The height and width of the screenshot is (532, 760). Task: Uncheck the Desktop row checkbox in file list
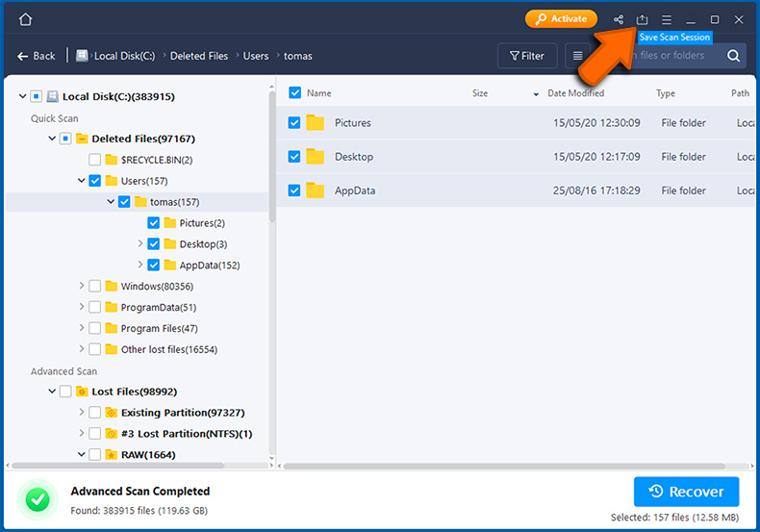294,157
